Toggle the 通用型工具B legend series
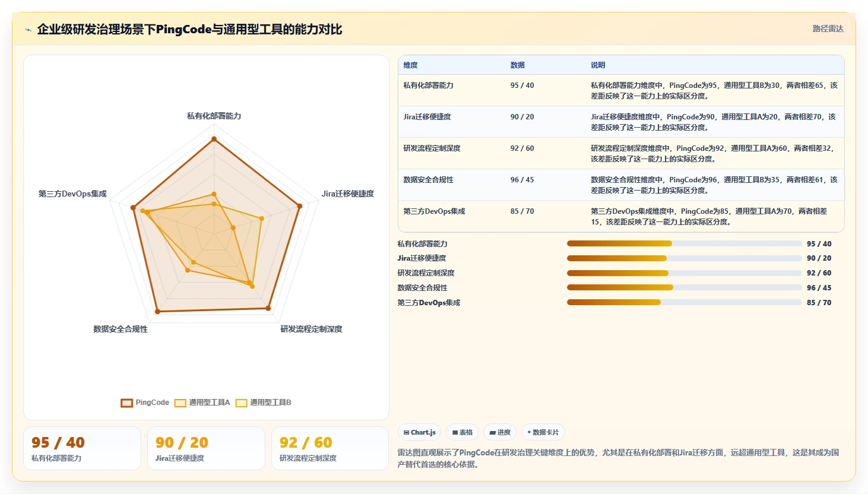 263,403
